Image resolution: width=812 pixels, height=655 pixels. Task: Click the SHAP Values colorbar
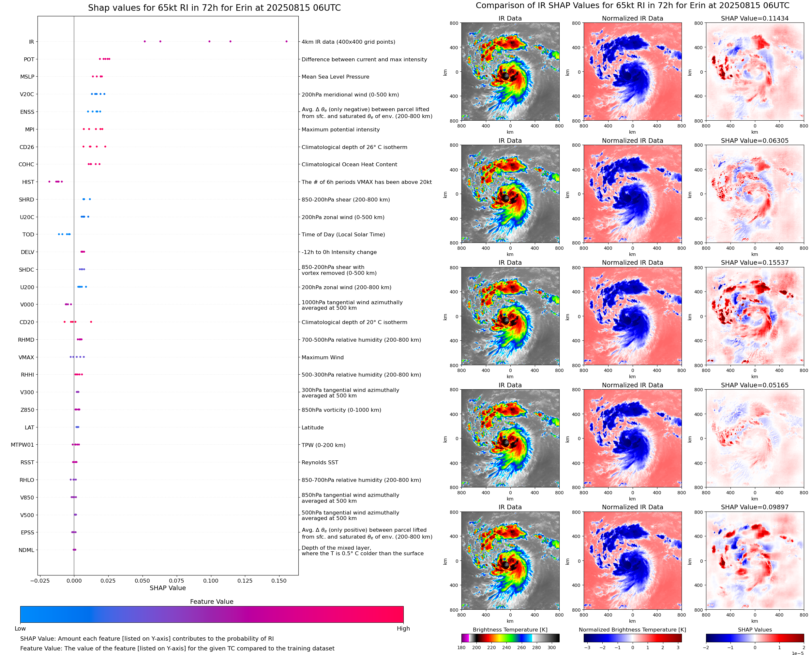755,638
